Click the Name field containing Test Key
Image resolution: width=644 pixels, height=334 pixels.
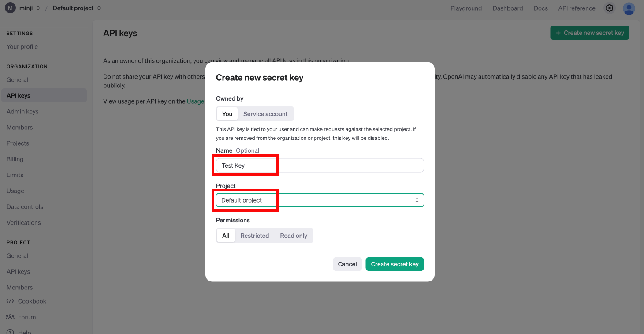pos(320,165)
